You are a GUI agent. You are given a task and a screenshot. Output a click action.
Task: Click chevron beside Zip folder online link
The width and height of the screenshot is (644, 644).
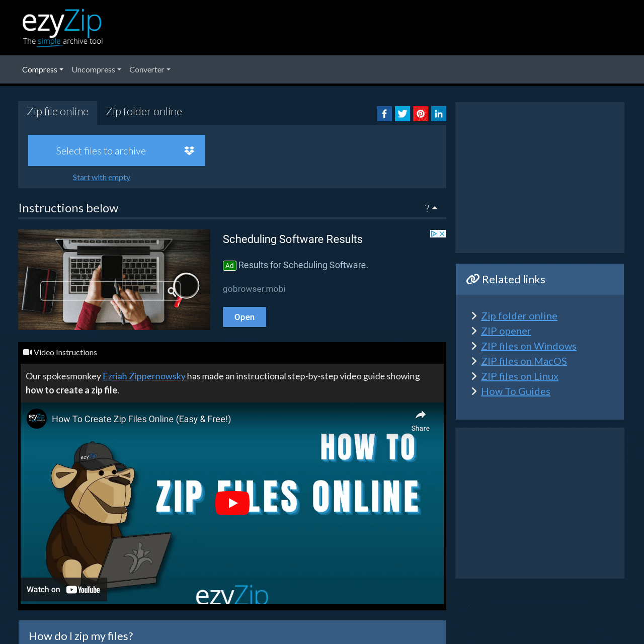click(474, 316)
